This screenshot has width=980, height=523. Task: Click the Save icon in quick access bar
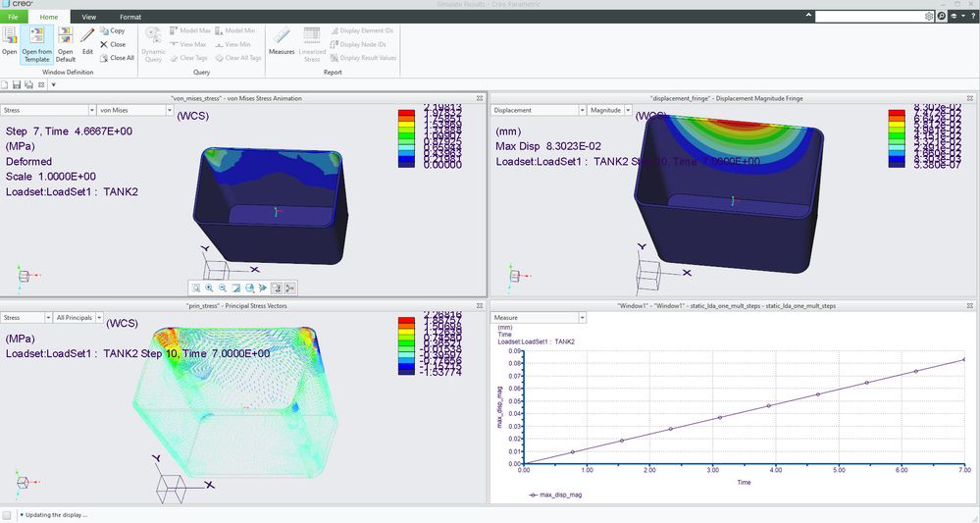(x=17, y=84)
